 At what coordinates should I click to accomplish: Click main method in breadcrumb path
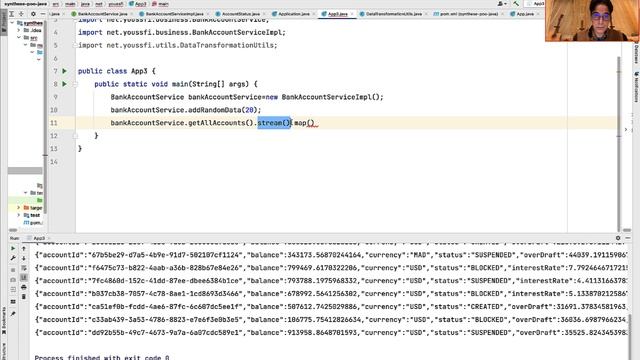pyautogui.click(x=160, y=4)
